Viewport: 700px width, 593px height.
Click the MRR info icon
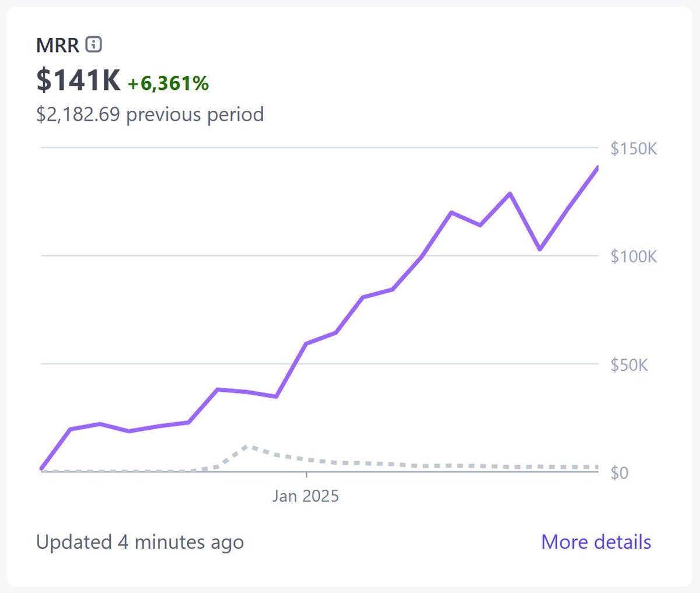(x=93, y=44)
